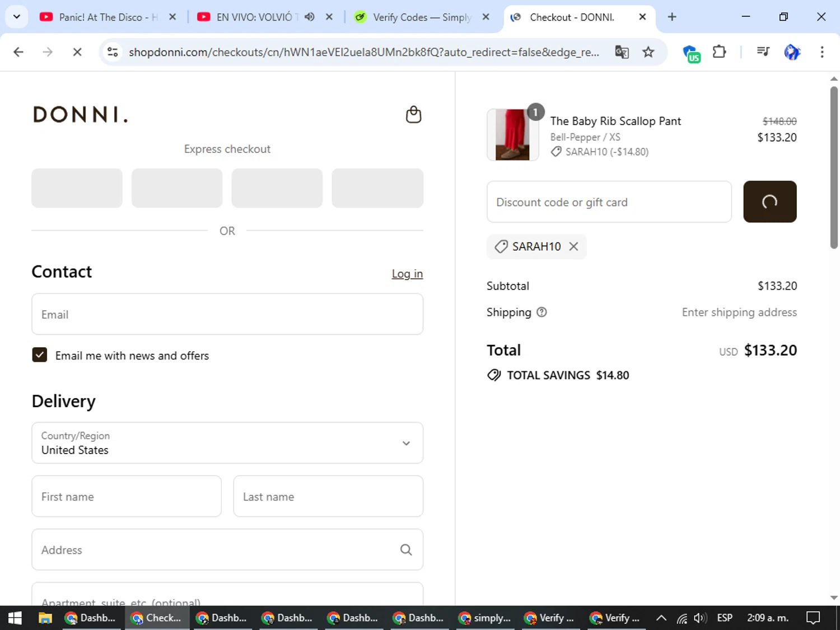The image size is (840, 630).
Task: Close the Panic! At The Disco tab
Action: (172, 17)
